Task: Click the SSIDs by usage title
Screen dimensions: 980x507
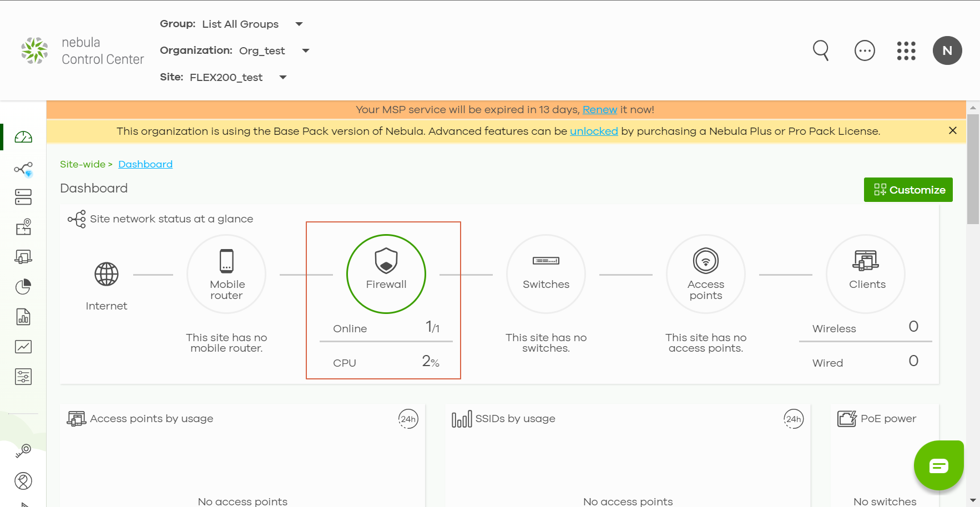Action: tap(515, 419)
